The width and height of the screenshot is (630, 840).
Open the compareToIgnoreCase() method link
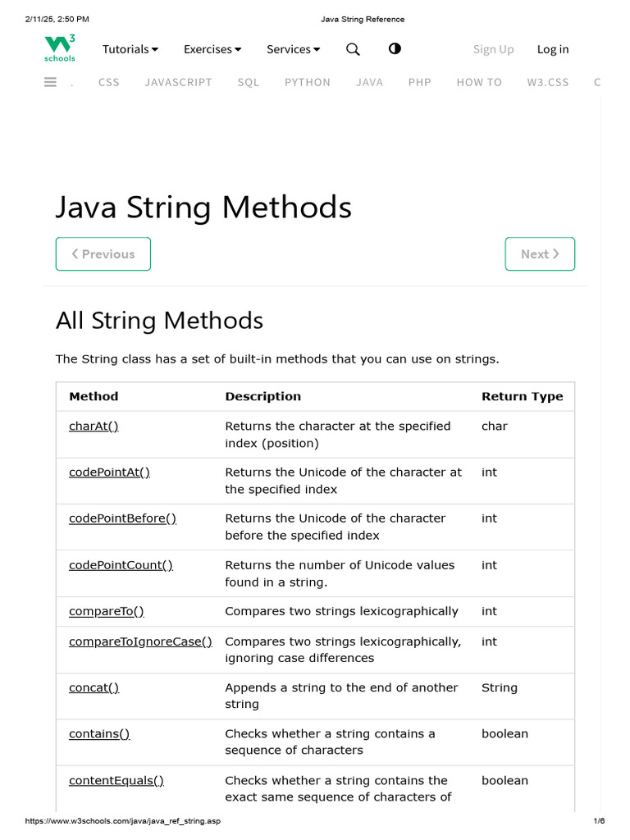140,641
